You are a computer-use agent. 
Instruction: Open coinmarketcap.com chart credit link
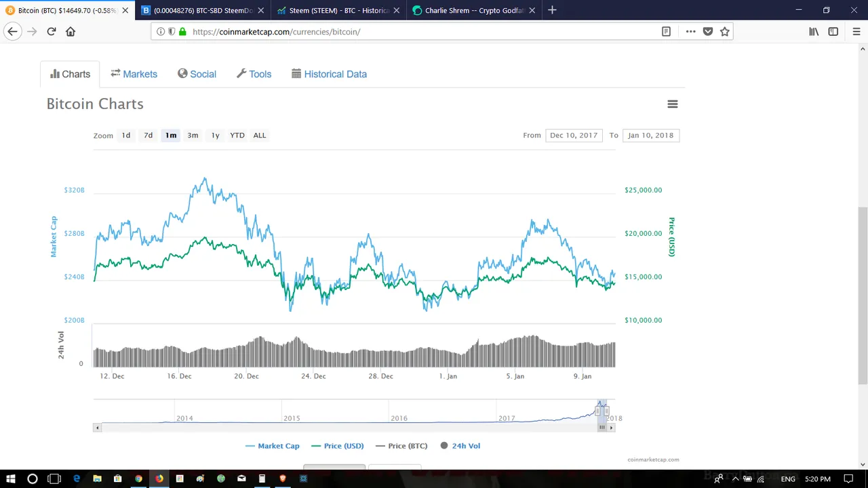653,460
